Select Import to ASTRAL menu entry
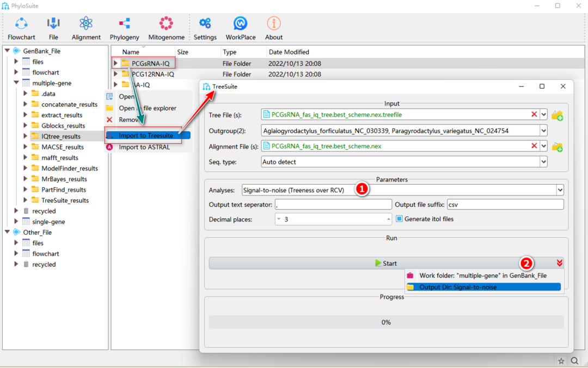 point(149,147)
